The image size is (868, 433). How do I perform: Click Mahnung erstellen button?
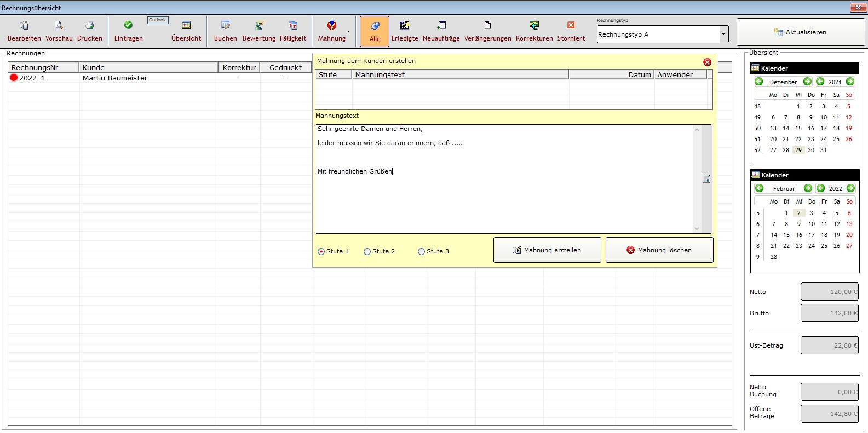[x=547, y=250]
